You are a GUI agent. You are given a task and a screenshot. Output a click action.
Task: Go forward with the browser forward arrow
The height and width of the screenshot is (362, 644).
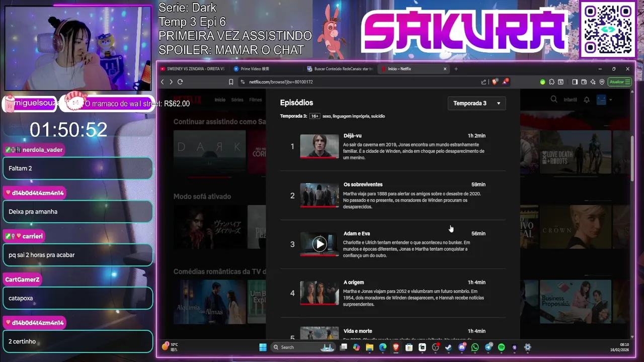tap(171, 82)
